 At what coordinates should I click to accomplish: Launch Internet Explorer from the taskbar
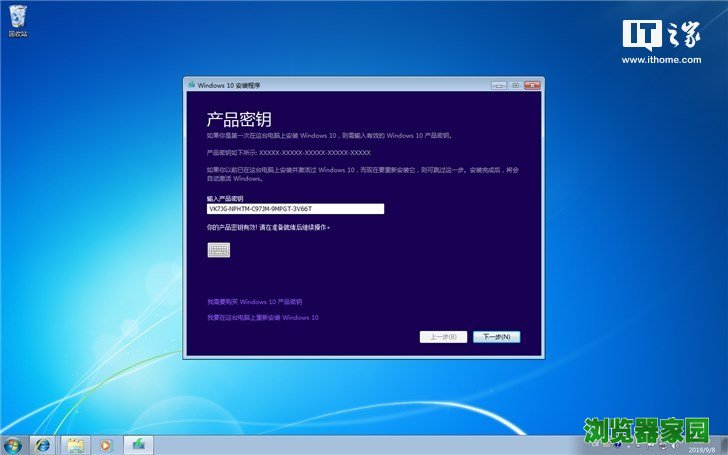(43, 444)
